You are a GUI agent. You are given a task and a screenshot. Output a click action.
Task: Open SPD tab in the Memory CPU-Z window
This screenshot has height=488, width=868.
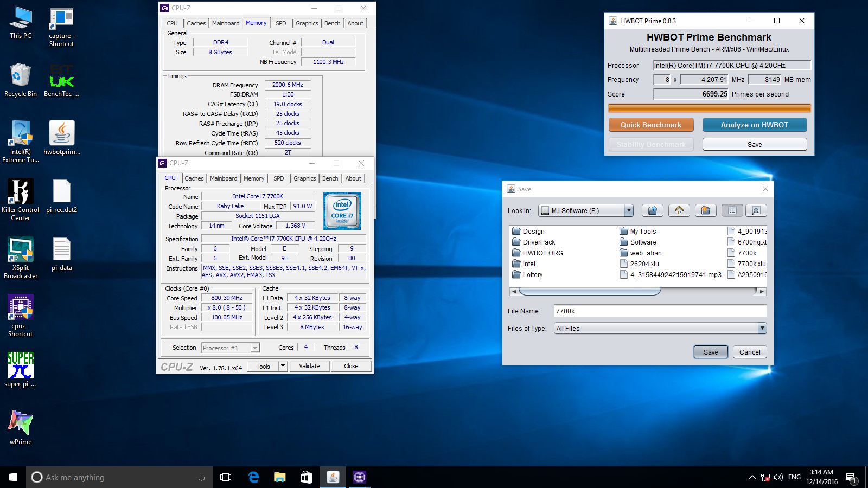[x=280, y=23]
